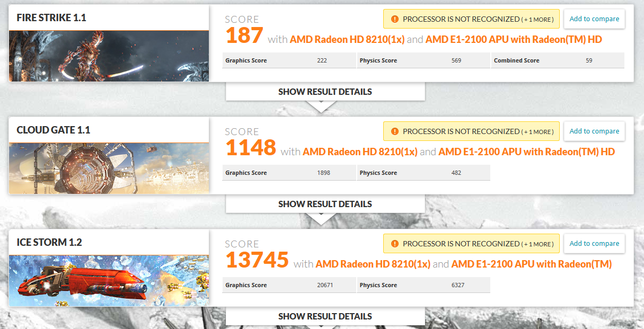Click the Fire Strike warning exclamation icon
644x329 pixels.
coord(394,19)
